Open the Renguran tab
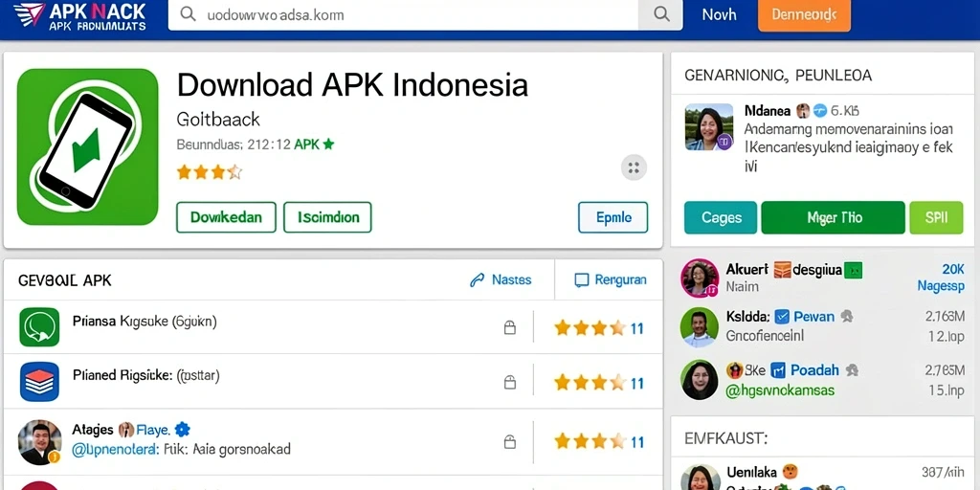Screen dimensions: 980x490 (x=610, y=280)
